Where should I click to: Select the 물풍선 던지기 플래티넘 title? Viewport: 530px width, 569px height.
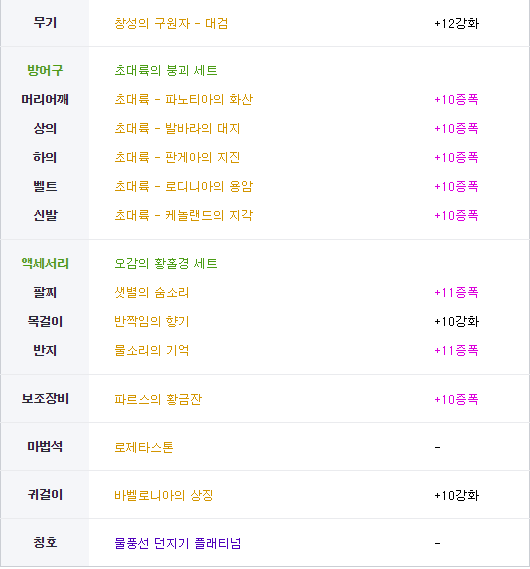(x=178, y=543)
